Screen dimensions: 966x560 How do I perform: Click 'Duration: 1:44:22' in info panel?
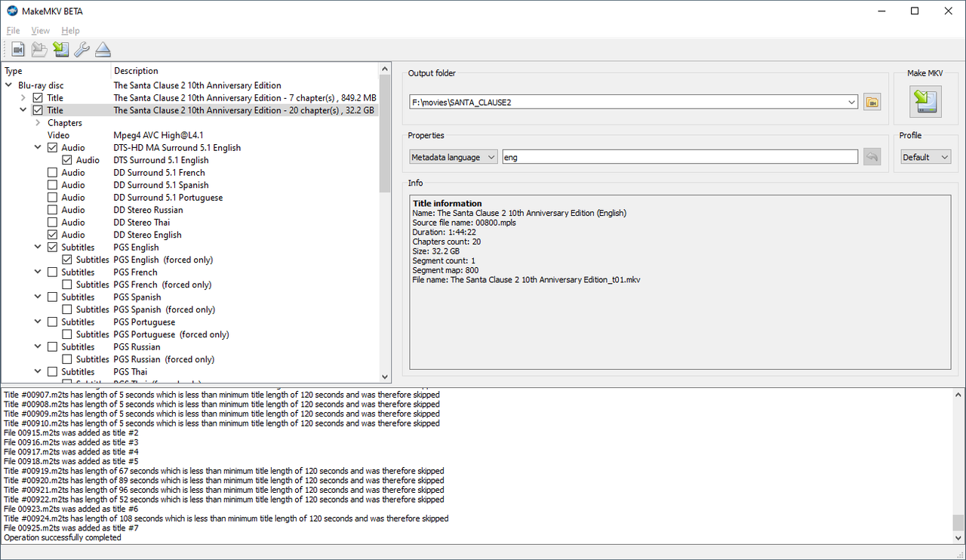[x=447, y=232]
